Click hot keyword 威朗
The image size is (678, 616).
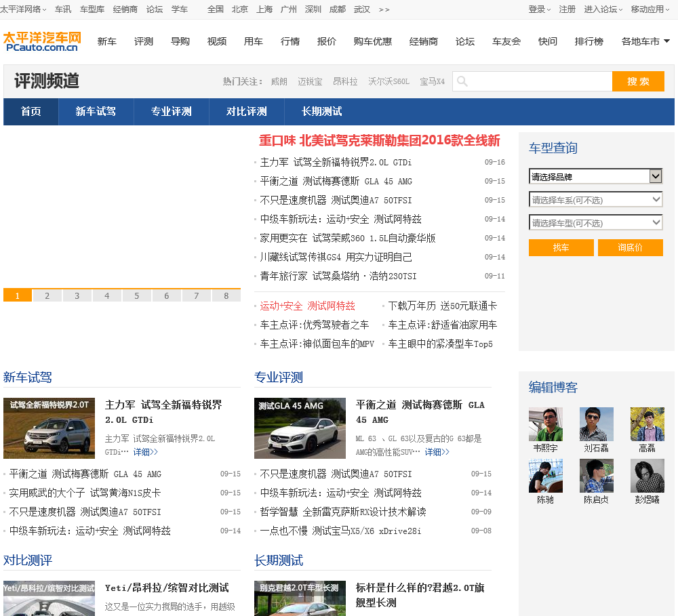tap(279, 81)
